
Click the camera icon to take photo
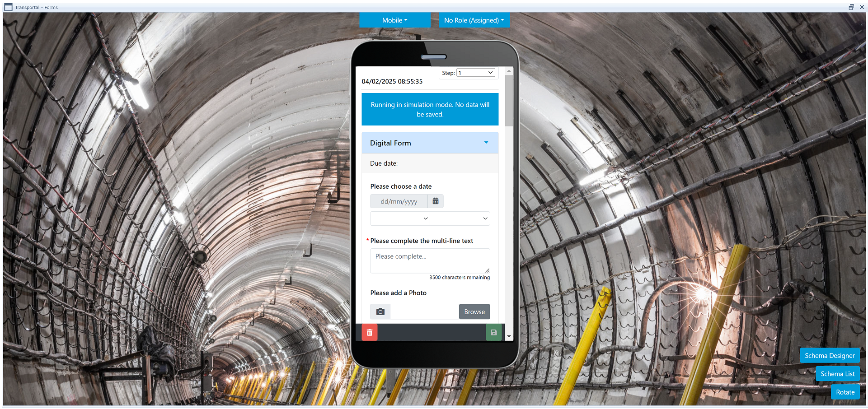point(380,312)
